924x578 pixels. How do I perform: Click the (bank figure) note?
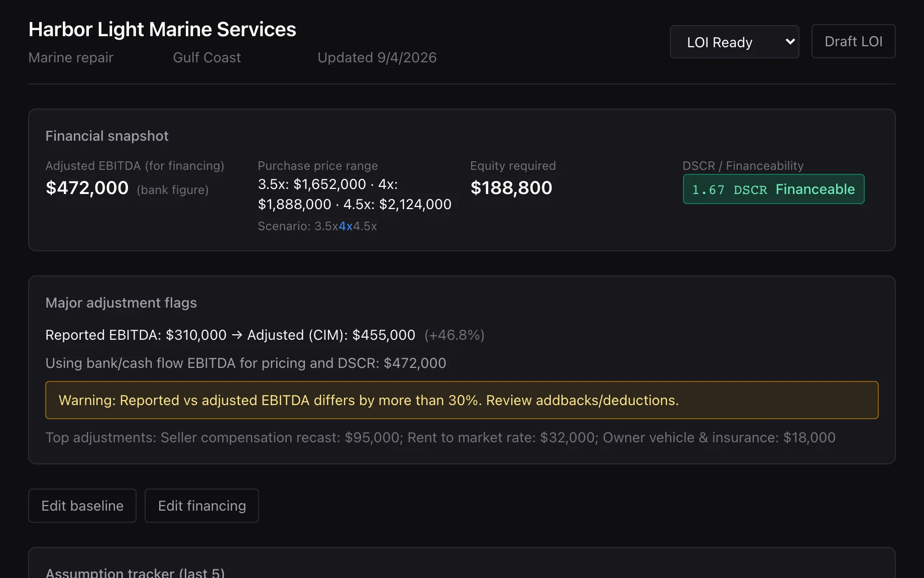click(173, 190)
